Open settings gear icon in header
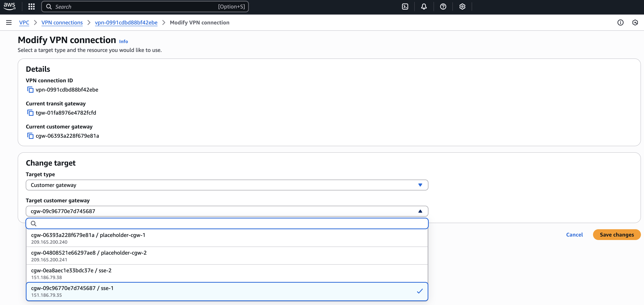Image resolution: width=644 pixels, height=305 pixels. (x=462, y=7)
